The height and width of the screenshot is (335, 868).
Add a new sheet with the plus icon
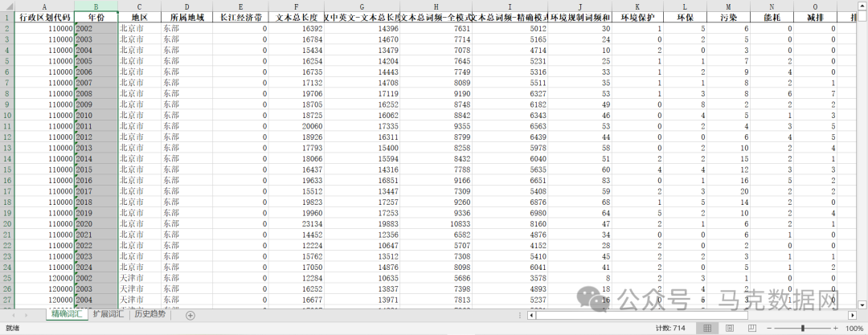(x=190, y=315)
